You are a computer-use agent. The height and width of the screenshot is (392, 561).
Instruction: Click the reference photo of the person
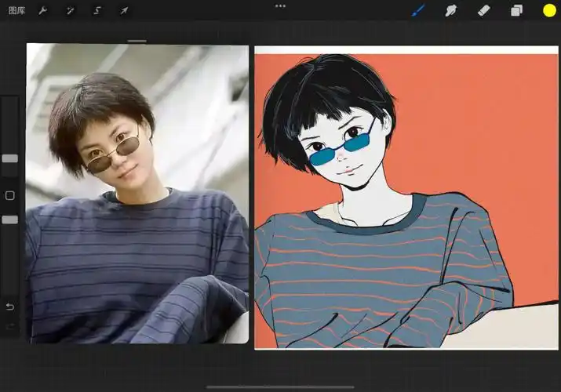137,196
